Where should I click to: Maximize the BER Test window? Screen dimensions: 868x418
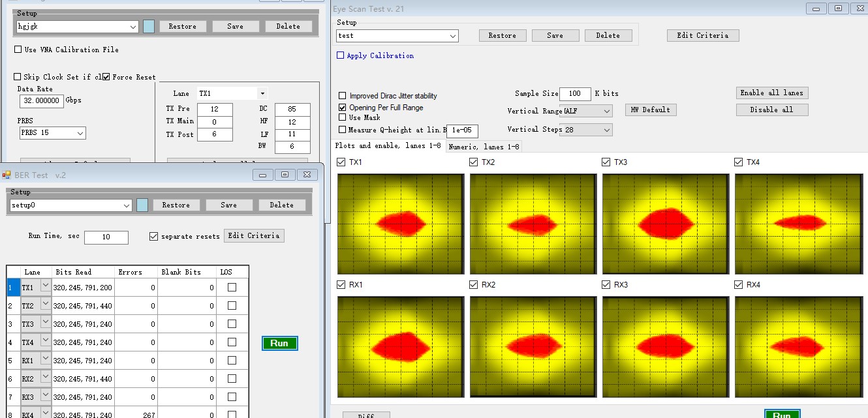pyautogui.click(x=285, y=175)
